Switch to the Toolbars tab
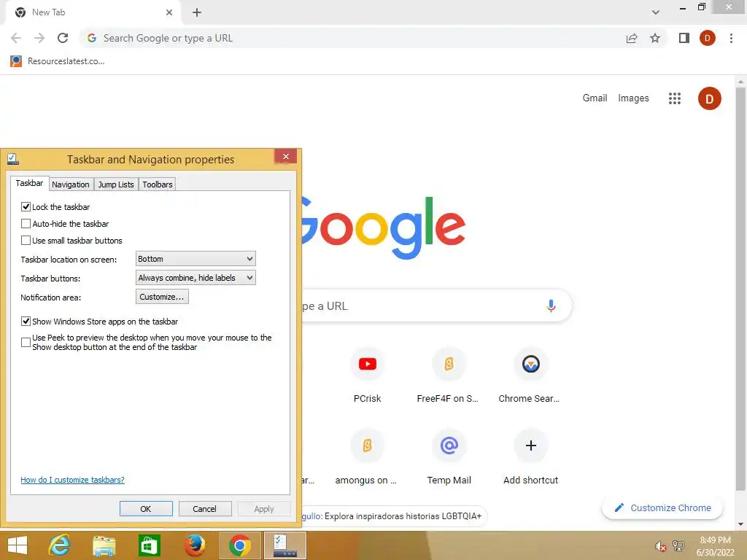Screen dimensions: 747x560 [158, 184]
